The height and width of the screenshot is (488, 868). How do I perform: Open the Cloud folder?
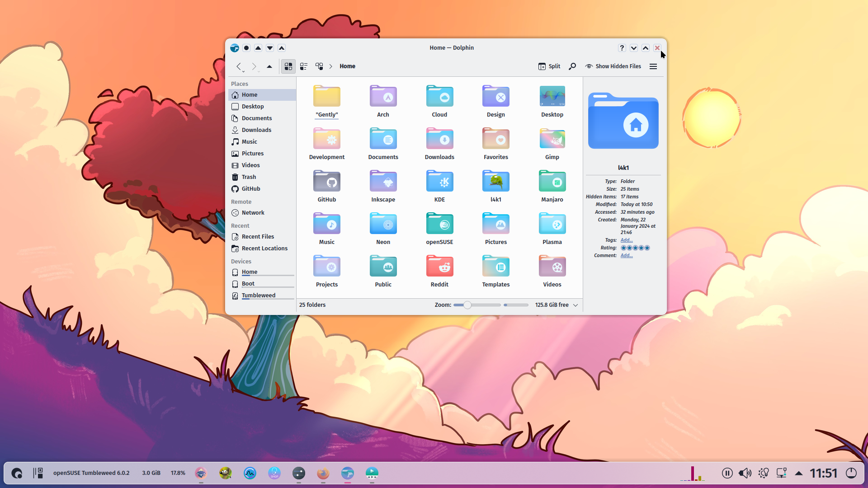439,102
